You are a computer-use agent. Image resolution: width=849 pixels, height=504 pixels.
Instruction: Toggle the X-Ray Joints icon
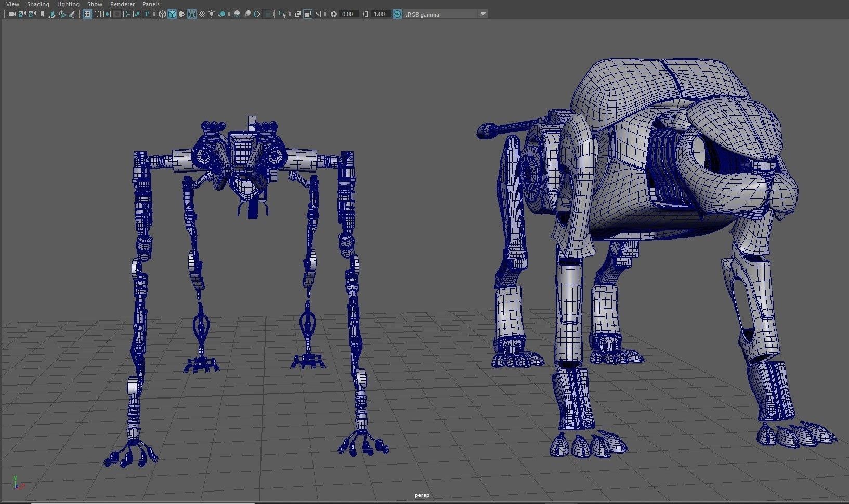[318, 14]
